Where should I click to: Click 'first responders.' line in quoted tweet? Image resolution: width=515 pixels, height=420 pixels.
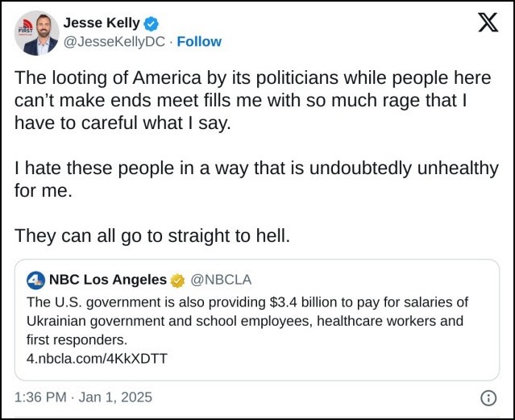77,339
